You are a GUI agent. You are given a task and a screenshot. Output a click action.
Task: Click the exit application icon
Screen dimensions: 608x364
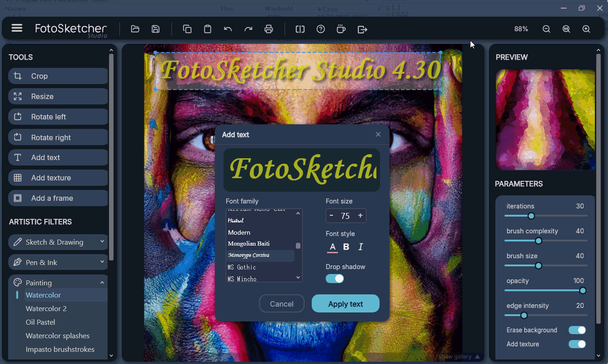click(x=362, y=29)
